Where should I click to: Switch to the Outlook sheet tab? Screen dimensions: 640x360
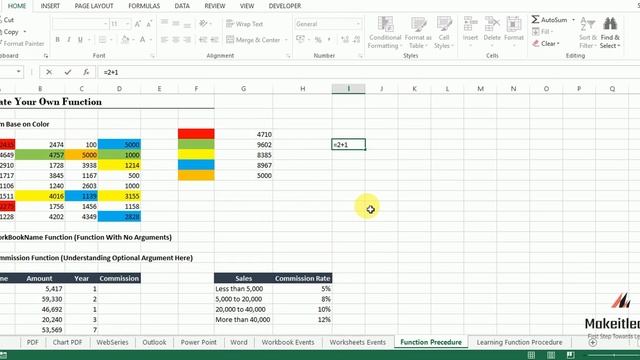click(154, 342)
